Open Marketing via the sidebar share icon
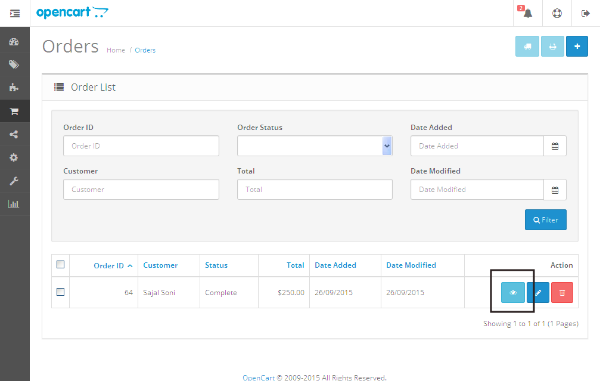Image resolution: width=600 pixels, height=381 pixels. (x=14, y=134)
